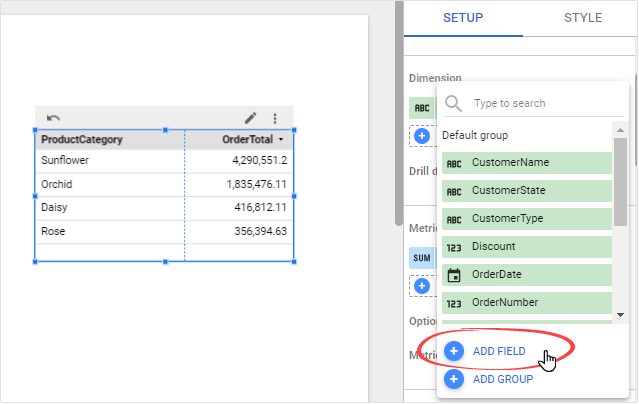Click the Sunflower cell
The image size is (639, 404).
click(65, 160)
